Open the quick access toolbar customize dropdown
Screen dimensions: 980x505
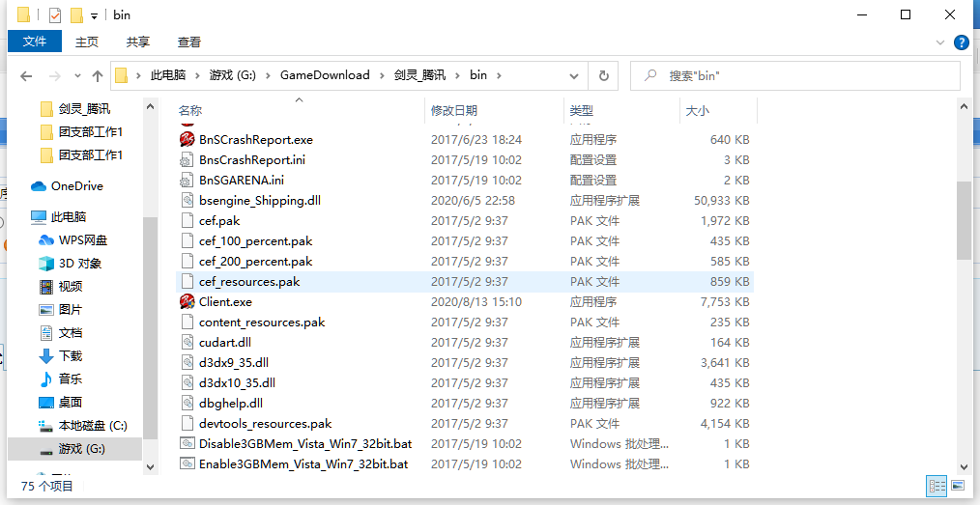point(95,15)
